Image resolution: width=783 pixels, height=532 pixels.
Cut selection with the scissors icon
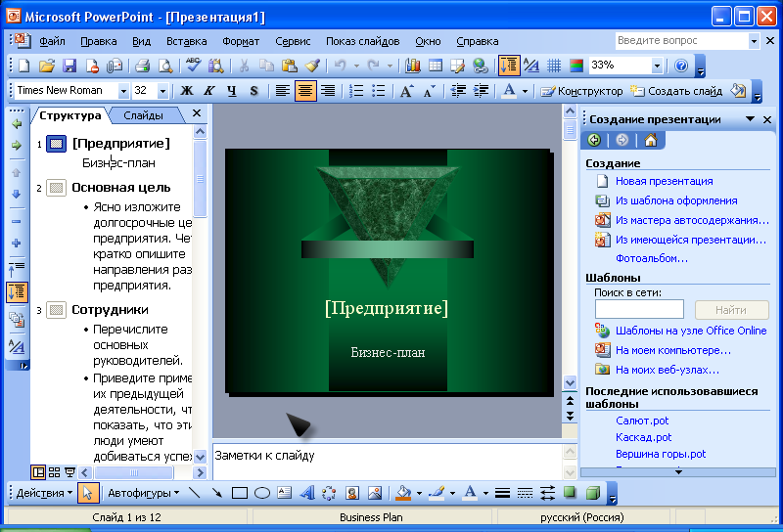point(244,66)
